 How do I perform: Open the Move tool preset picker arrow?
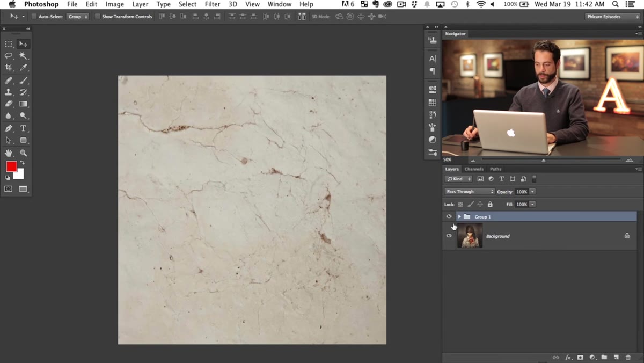point(23,17)
